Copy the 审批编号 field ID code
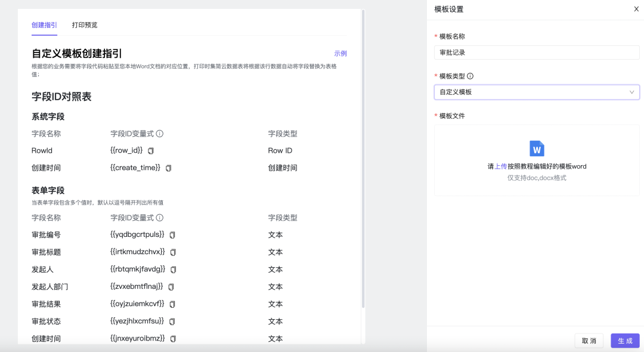644x352 pixels. click(x=172, y=235)
